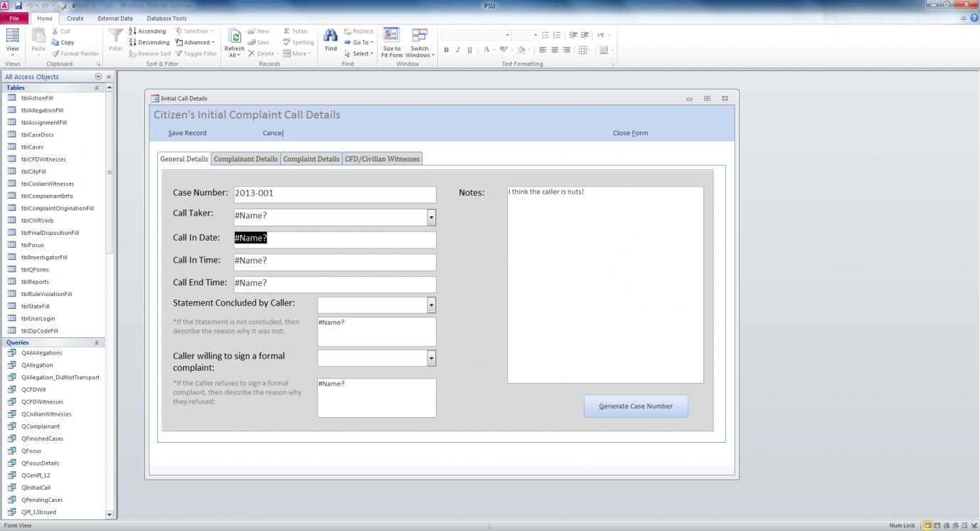The image size is (980, 531).
Task: Sort records Ascending
Action: pos(148,31)
